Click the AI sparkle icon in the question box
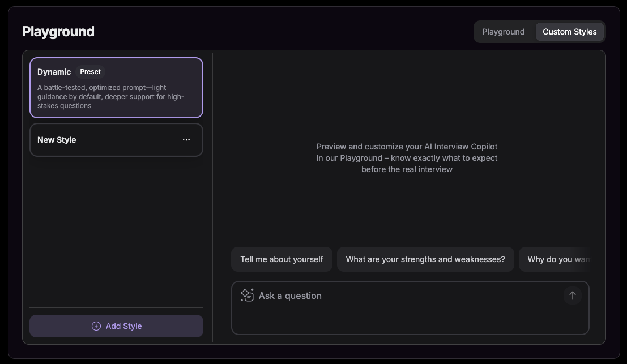Image resolution: width=627 pixels, height=364 pixels. coord(247,295)
